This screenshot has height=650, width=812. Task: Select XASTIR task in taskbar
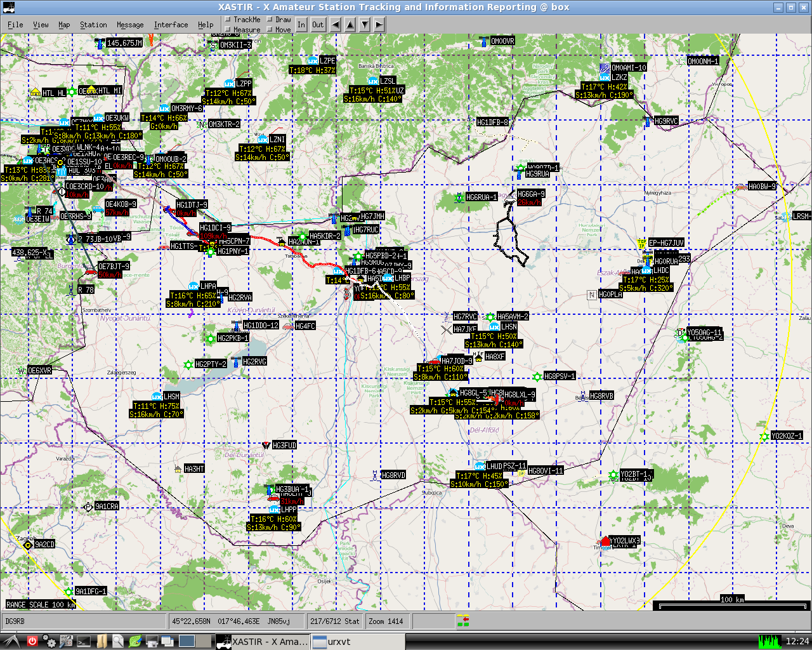point(262,641)
